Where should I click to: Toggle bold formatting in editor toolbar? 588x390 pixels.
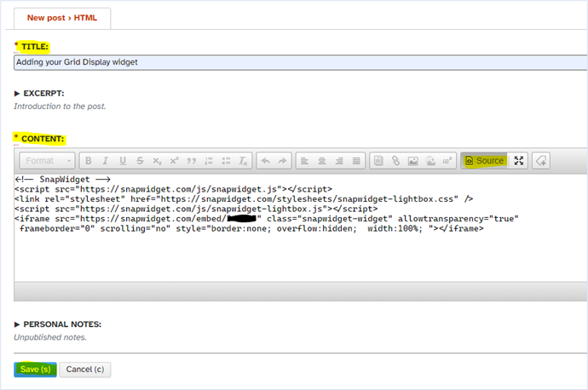point(88,161)
